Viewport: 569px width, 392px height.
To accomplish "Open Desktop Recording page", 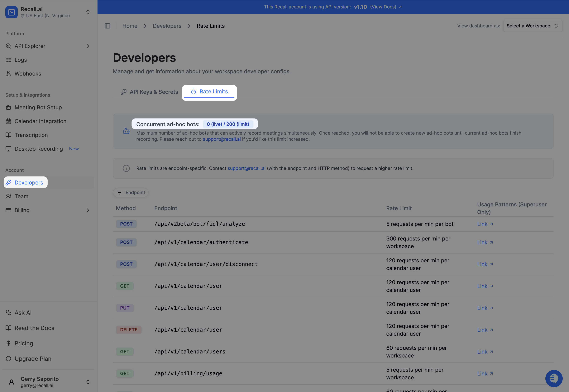I will point(39,149).
